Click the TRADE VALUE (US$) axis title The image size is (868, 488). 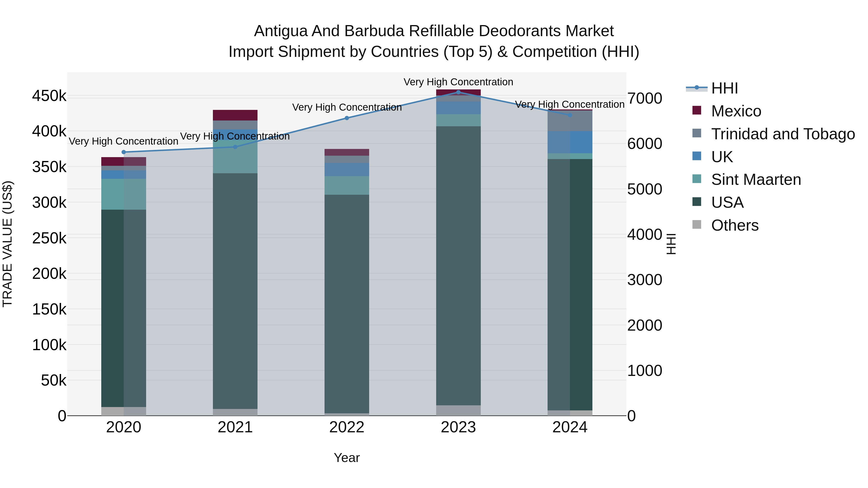tap(7, 244)
